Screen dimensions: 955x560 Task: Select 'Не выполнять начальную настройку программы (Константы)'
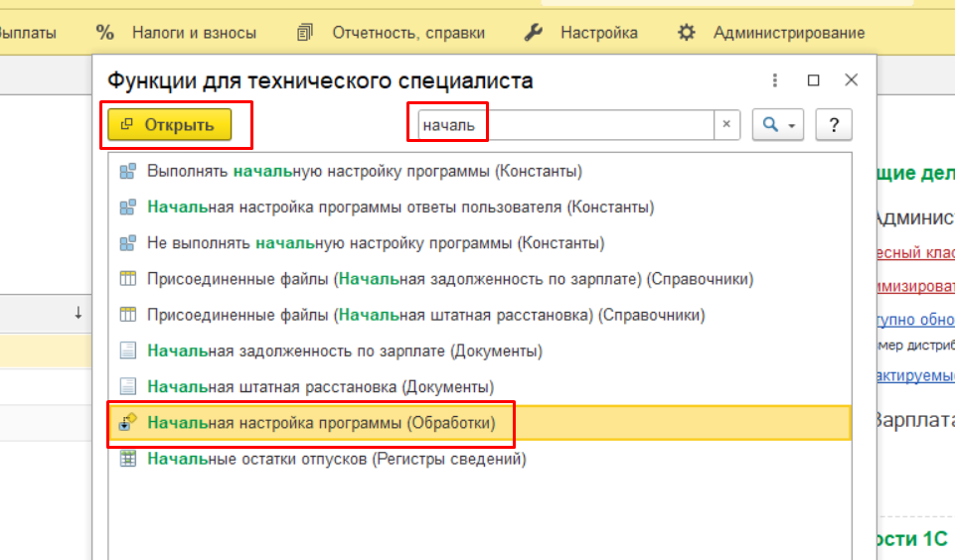[x=375, y=243]
